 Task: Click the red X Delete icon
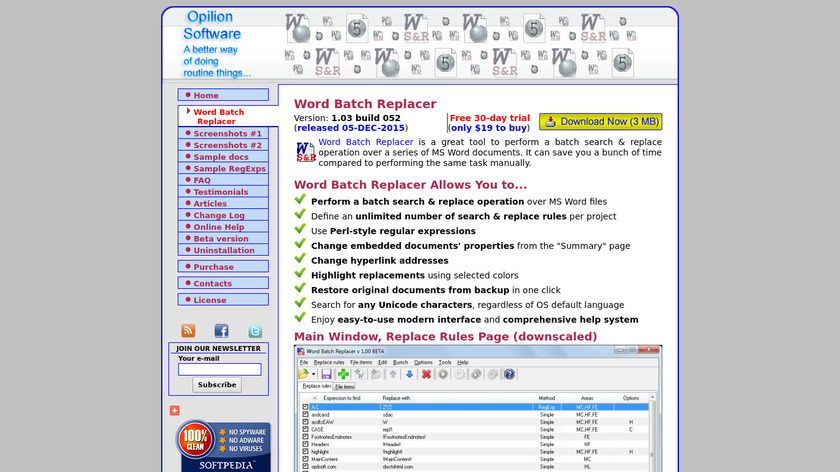point(426,374)
